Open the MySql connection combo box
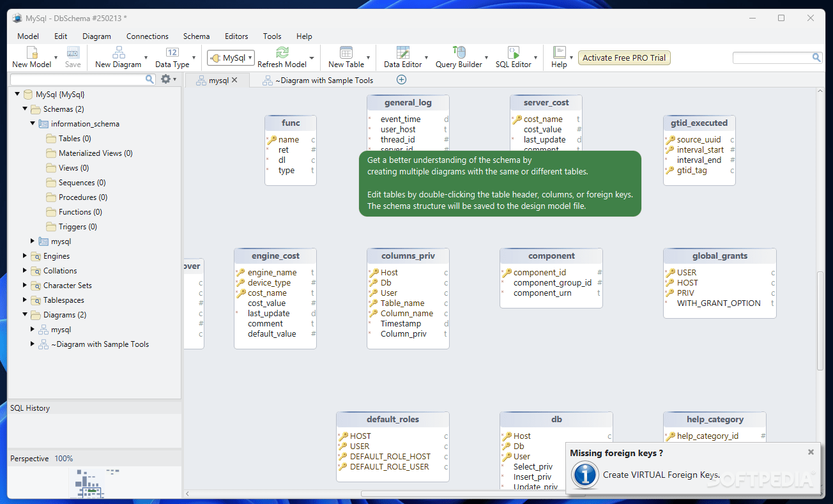 pos(231,58)
